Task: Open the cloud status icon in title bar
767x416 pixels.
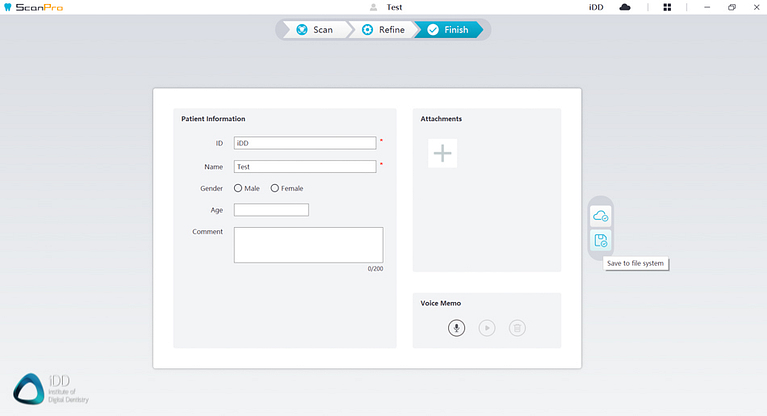Action: coord(625,7)
